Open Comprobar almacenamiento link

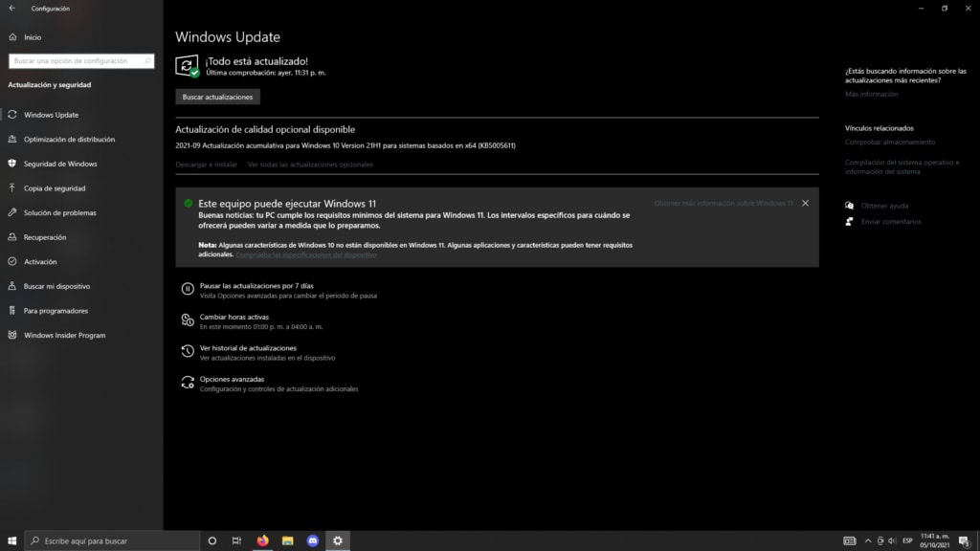pyautogui.click(x=890, y=143)
